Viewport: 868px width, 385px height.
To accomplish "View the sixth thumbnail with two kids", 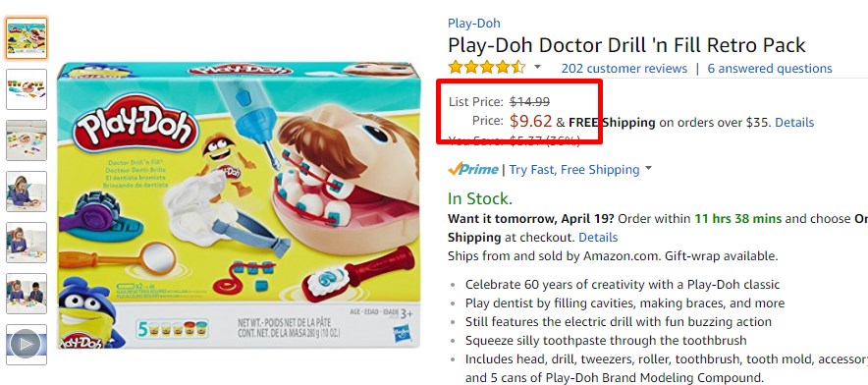I will 27,294.
